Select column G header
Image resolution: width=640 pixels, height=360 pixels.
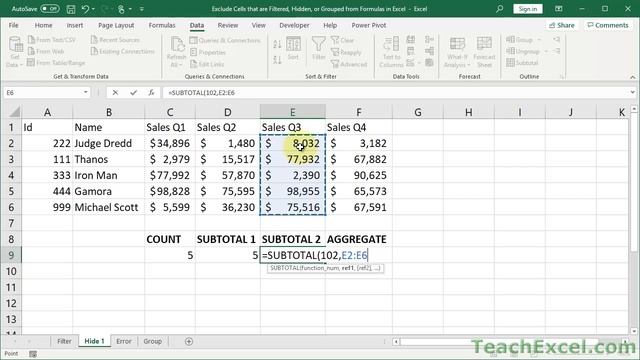[x=418, y=112]
